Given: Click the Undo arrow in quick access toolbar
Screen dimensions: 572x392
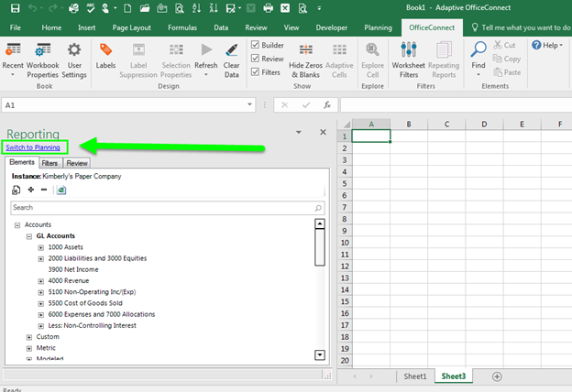Looking at the screenshot, I should click(32, 8).
